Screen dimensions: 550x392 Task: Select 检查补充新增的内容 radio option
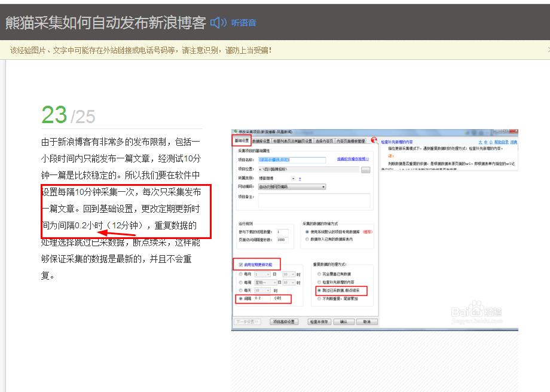coord(319,282)
